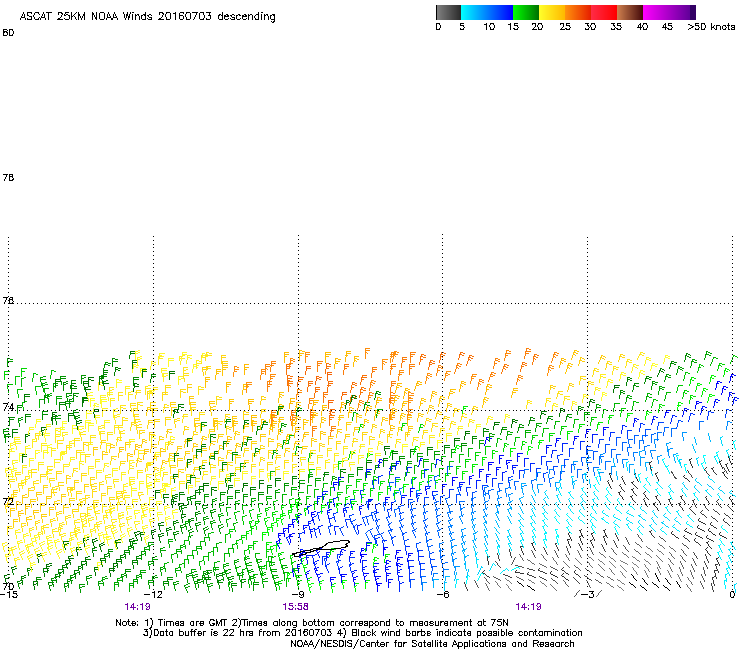Click the legend tick label "45"
The width and height of the screenshot is (740, 650).
(x=667, y=27)
